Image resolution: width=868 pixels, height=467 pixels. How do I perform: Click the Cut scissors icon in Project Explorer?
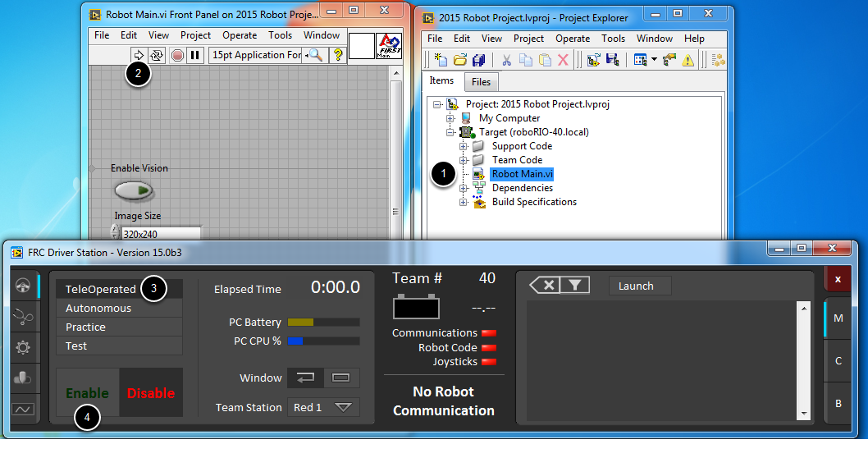point(506,60)
